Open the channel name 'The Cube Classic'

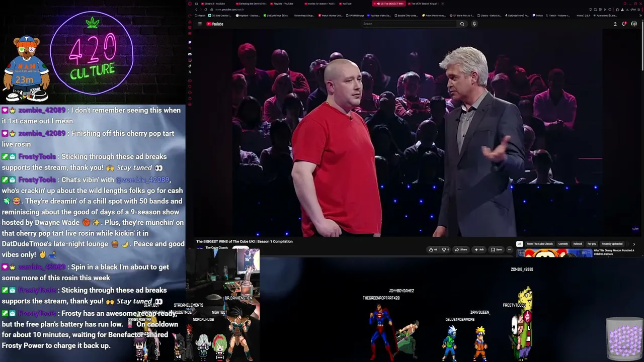coord(217,248)
